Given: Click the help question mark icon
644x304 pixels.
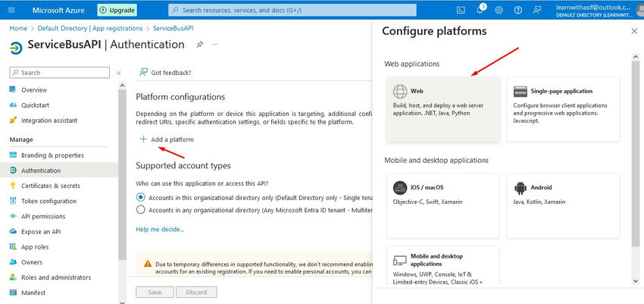Looking at the screenshot, I should (518, 10).
